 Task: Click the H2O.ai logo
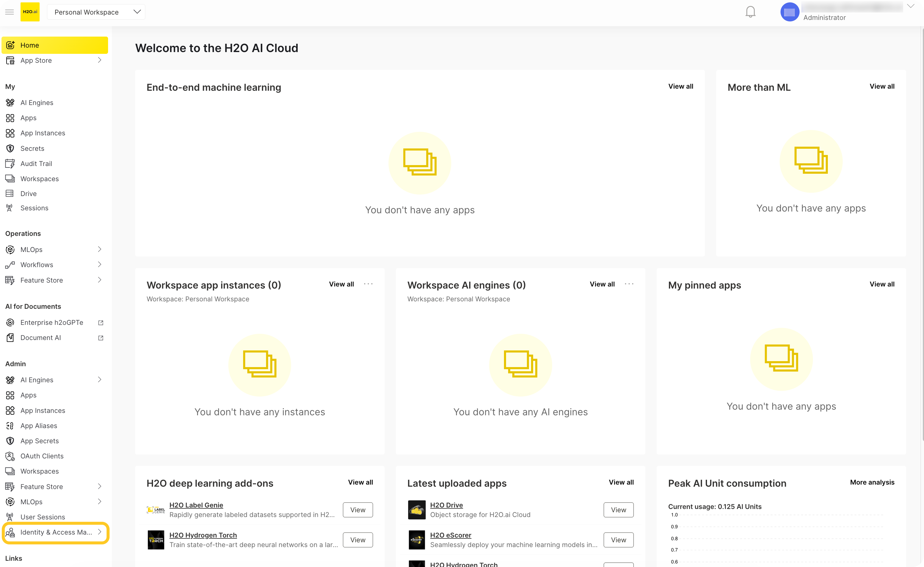30,12
